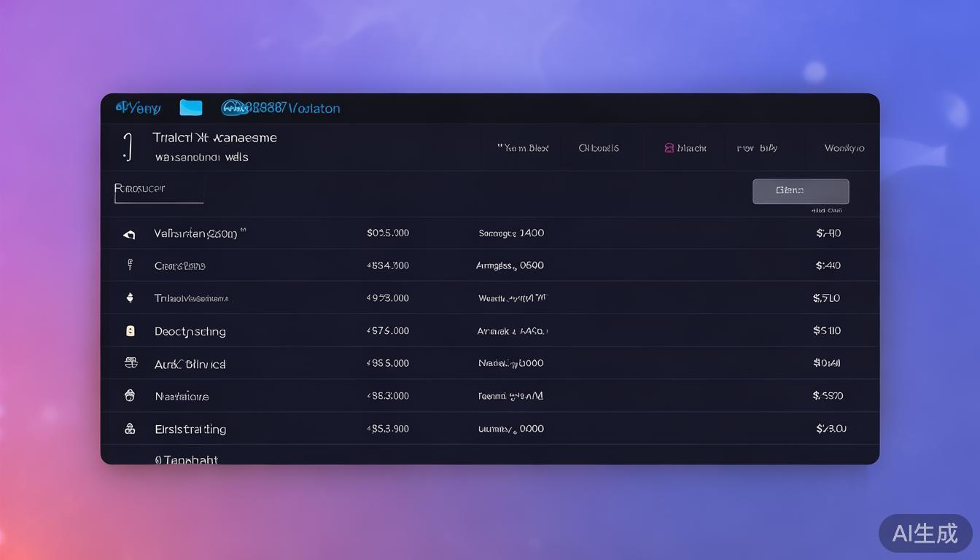The width and height of the screenshot is (980, 560).
Task: Click the underlined filter field above the table
Action: click(x=158, y=191)
